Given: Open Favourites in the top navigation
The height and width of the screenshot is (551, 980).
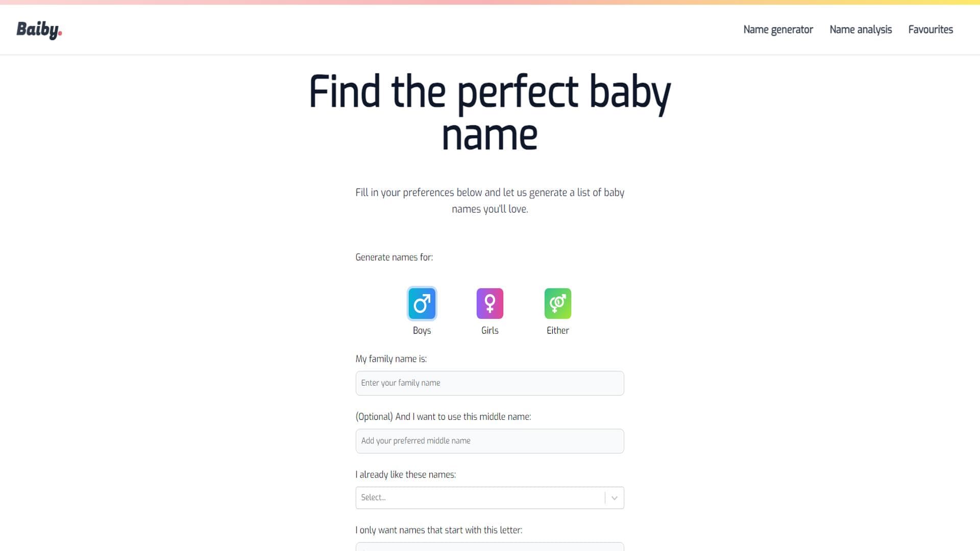Looking at the screenshot, I should (x=930, y=30).
